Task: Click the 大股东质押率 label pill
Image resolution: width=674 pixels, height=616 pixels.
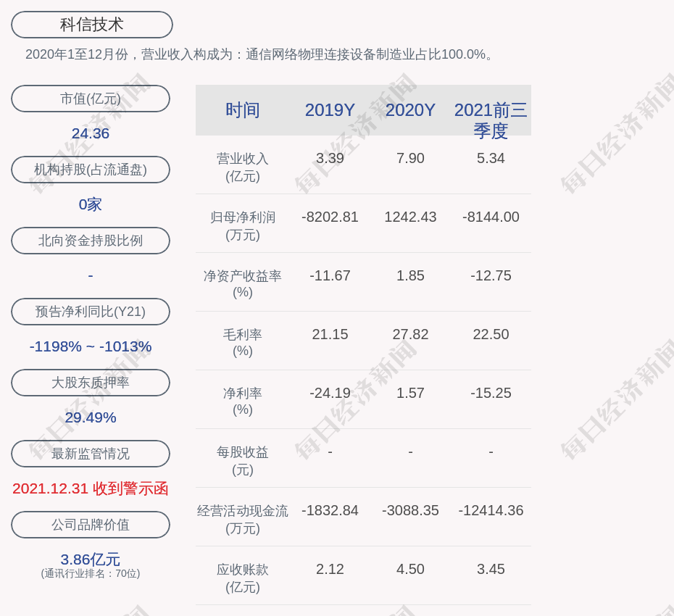Action: (91, 382)
